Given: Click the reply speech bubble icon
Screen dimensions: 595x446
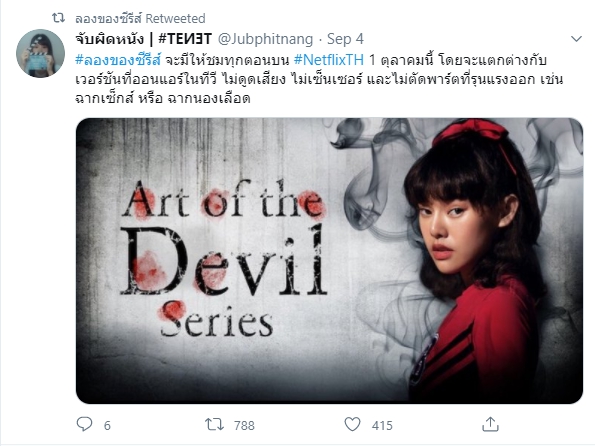Looking at the screenshot, I should click(x=84, y=424).
